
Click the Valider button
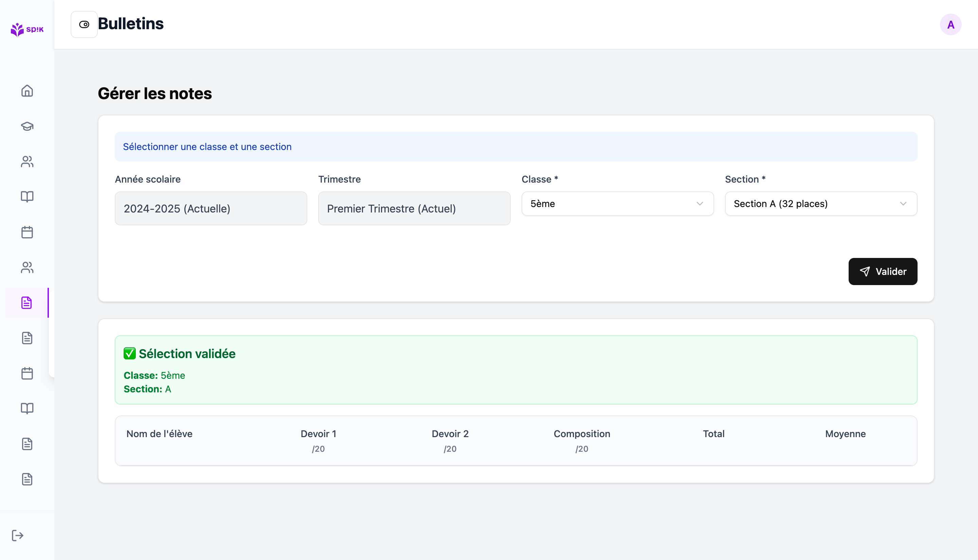[x=883, y=271]
